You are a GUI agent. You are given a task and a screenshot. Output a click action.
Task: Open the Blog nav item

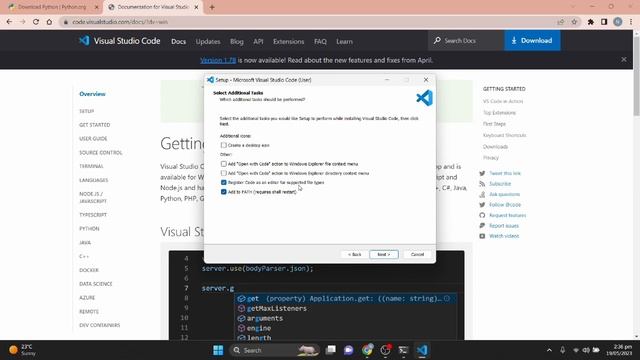(x=237, y=41)
